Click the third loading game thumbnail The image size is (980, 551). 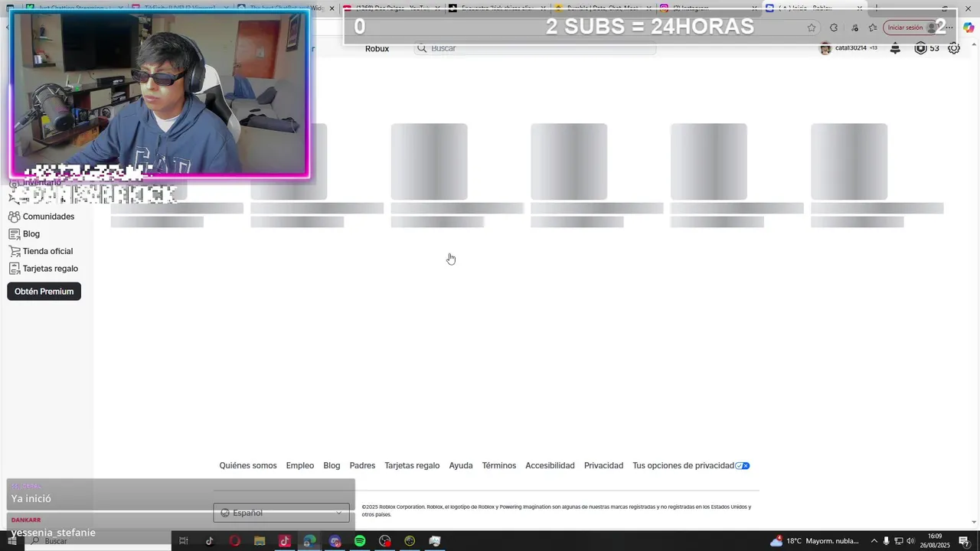pos(429,161)
